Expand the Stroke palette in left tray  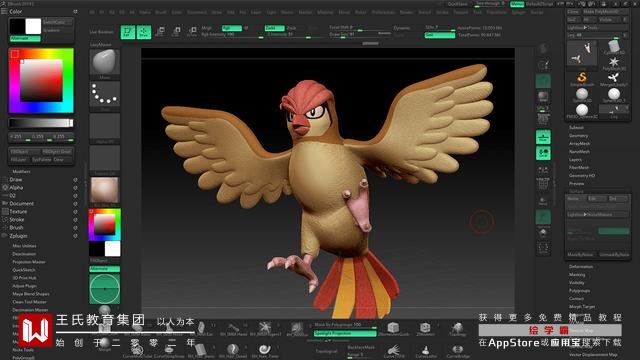click(17, 220)
